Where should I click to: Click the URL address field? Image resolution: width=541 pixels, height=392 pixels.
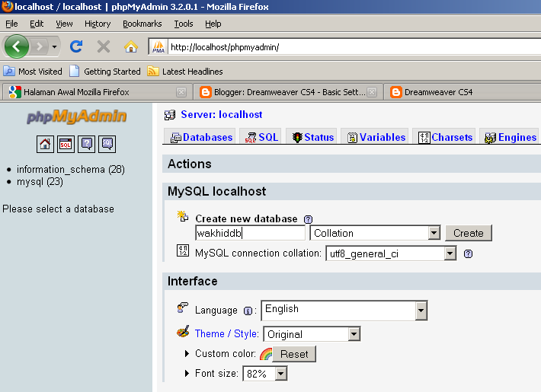[354, 47]
